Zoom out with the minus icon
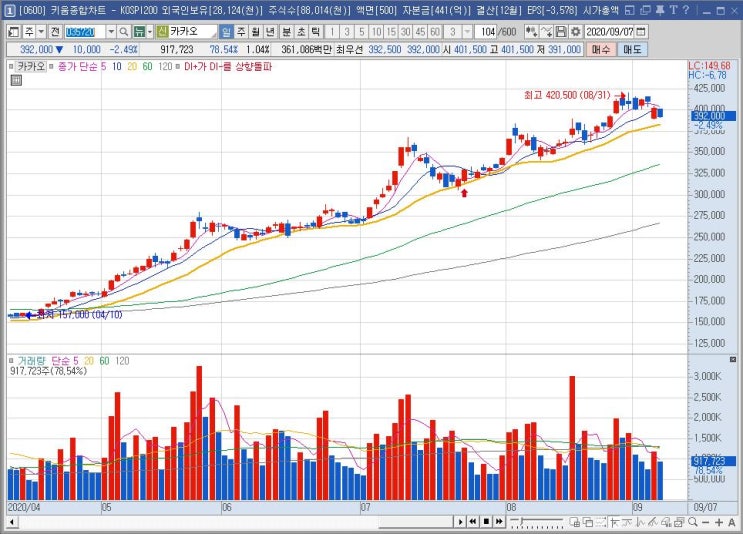The width and height of the screenshot is (743, 534). [x=706, y=522]
